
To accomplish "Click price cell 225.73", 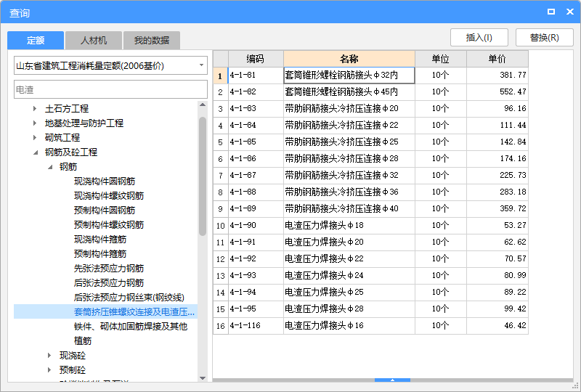I will pyautogui.click(x=497, y=175).
